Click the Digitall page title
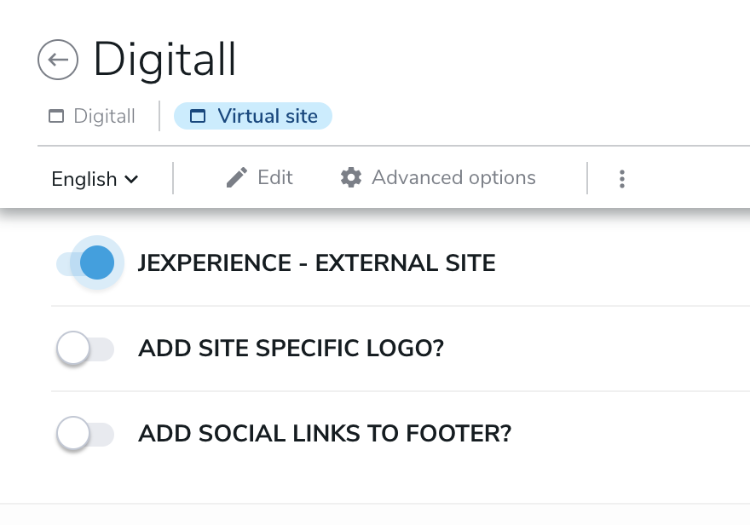This screenshot has height=525, width=750. tap(165, 60)
